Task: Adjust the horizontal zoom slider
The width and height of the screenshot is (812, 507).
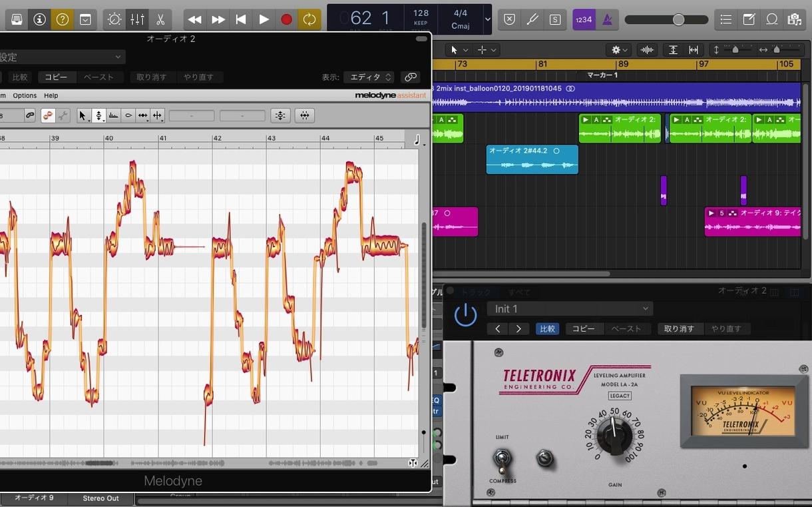Action: pyautogui.click(x=777, y=50)
